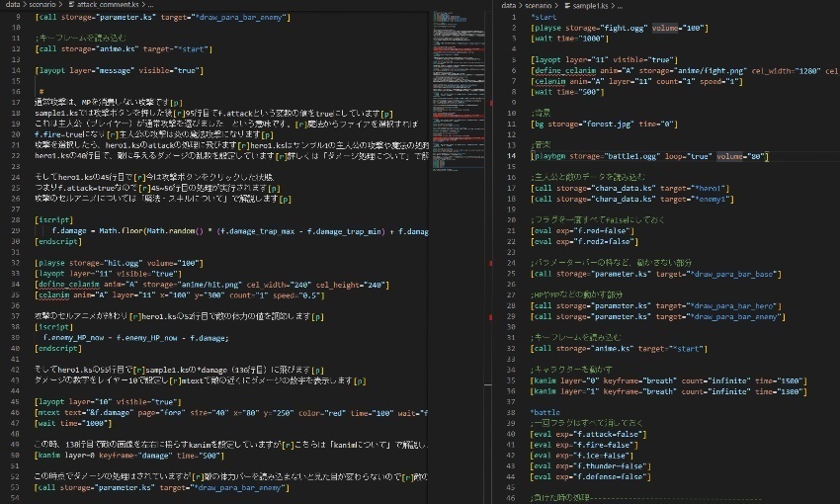Click line number 14 in right editor
The height and width of the screenshot is (504, 840).
point(512,156)
